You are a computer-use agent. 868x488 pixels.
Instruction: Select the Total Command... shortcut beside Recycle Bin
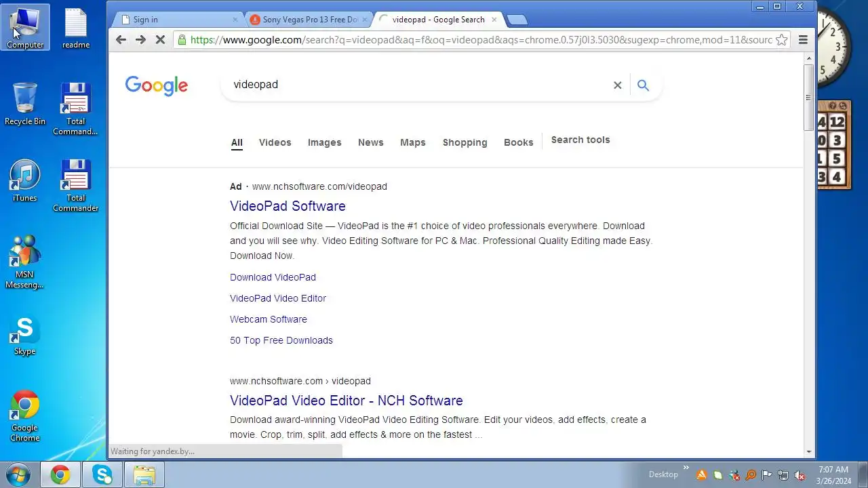click(76, 109)
